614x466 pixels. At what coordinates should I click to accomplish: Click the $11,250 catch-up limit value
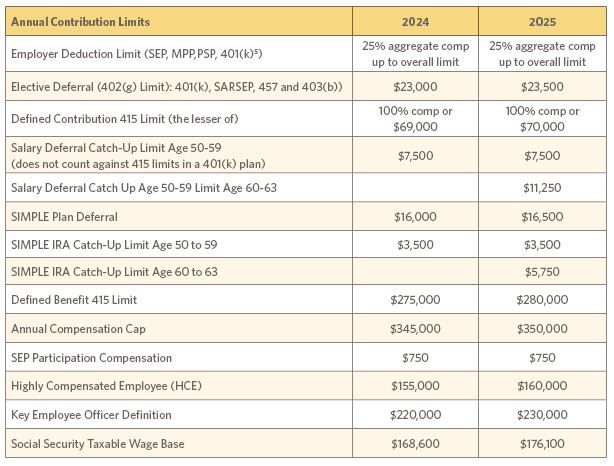[x=542, y=187]
